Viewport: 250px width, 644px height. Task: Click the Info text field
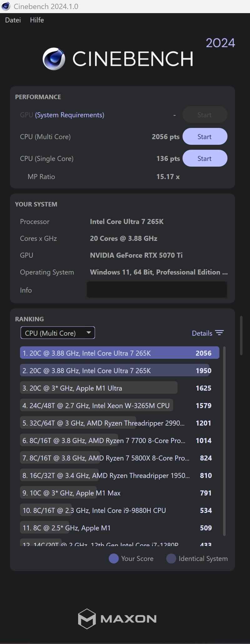point(157,290)
